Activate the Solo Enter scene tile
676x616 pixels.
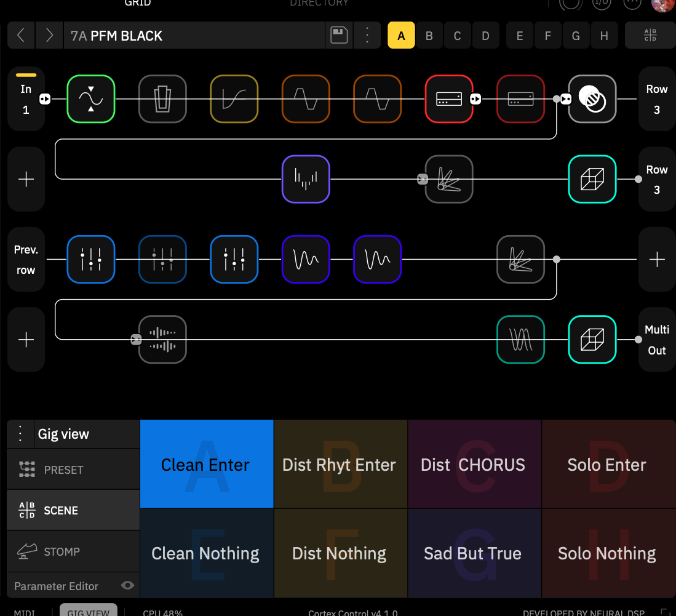608,464
